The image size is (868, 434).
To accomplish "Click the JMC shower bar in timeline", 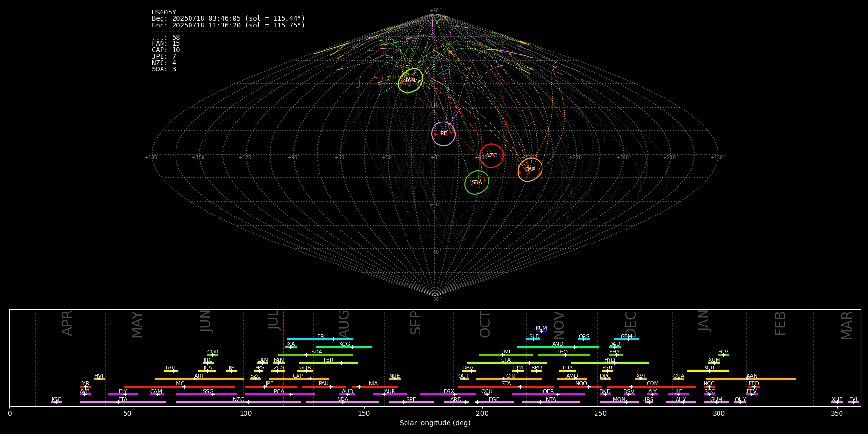I will [179, 386].
